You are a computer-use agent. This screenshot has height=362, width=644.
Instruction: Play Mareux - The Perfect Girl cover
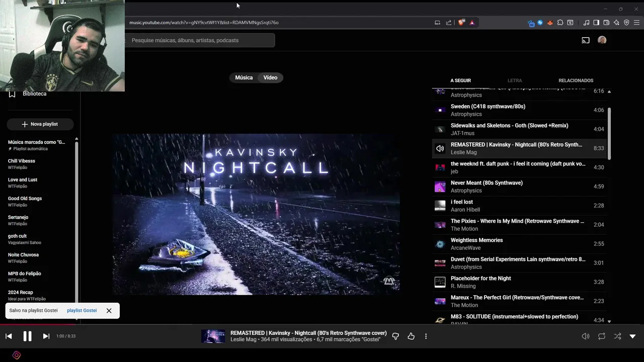pos(519,301)
